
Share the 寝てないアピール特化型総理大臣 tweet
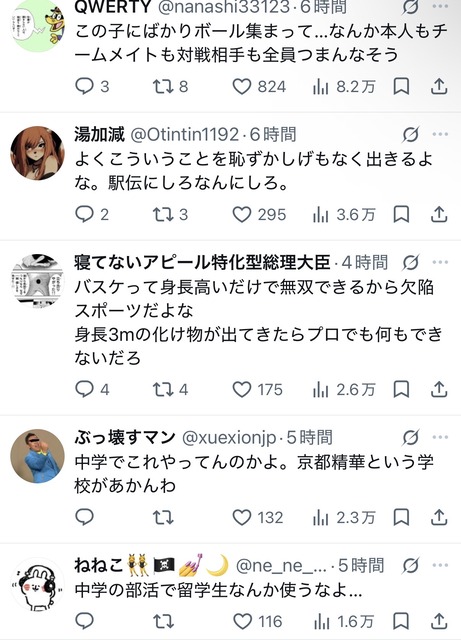439,389
